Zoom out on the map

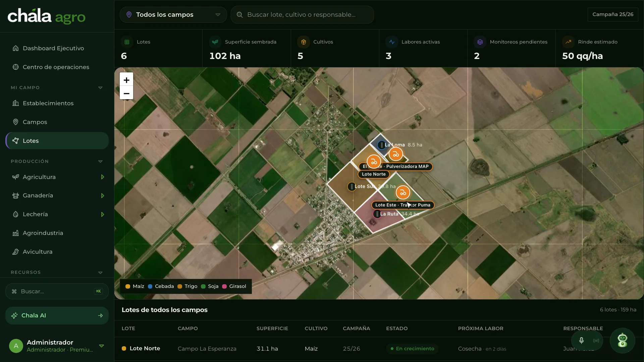(126, 93)
